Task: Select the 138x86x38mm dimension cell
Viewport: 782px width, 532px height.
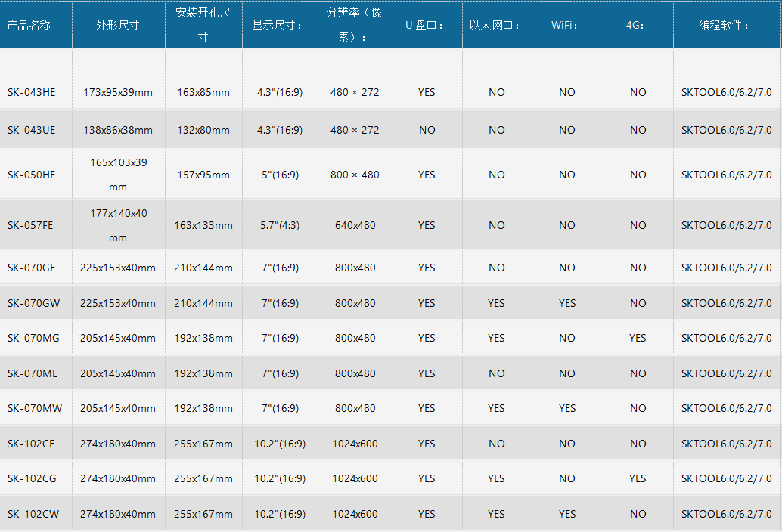Action: (118, 130)
